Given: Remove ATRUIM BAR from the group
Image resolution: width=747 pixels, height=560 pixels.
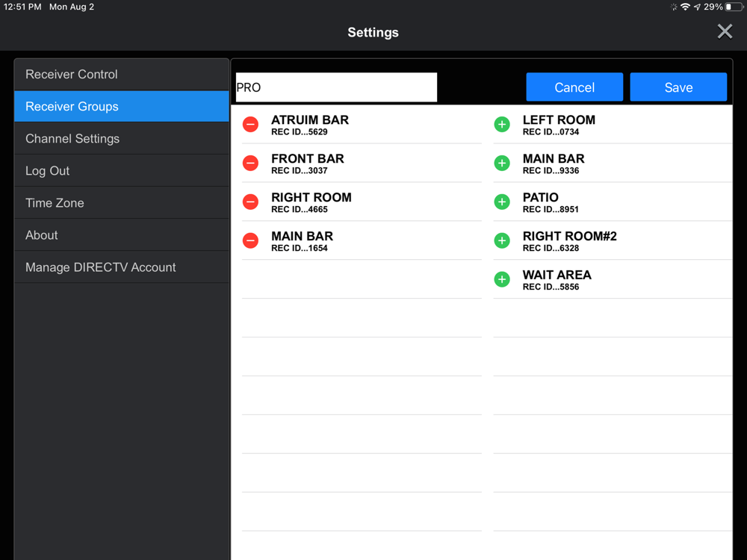Looking at the screenshot, I should coord(250,125).
